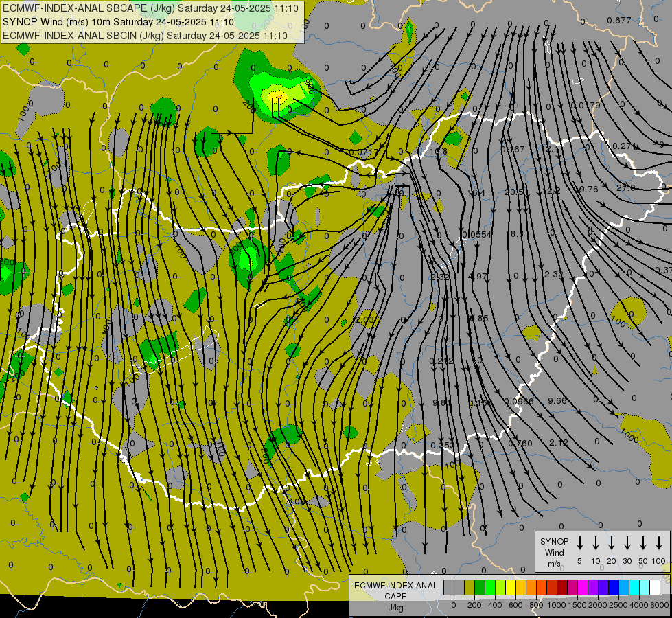Click the 4000 tick label in CAPE legend
This screenshot has height=618, width=672.
[x=639, y=605]
